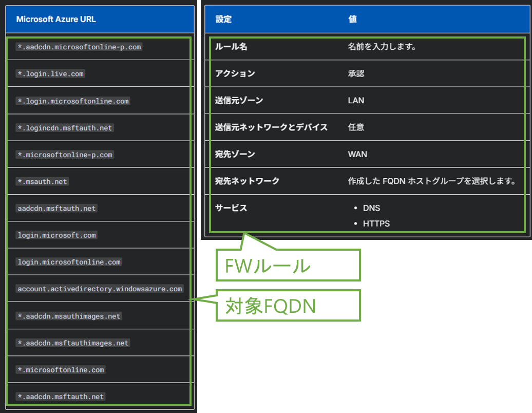This screenshot has width=532, height=413.
Task: Click the 承認 action value
Action: (356, 73)
